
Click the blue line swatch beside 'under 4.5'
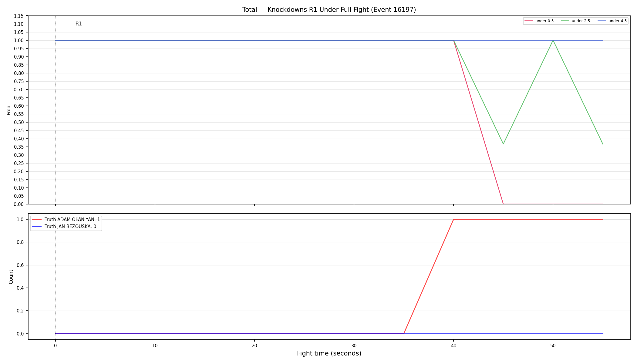click(602, 21)
